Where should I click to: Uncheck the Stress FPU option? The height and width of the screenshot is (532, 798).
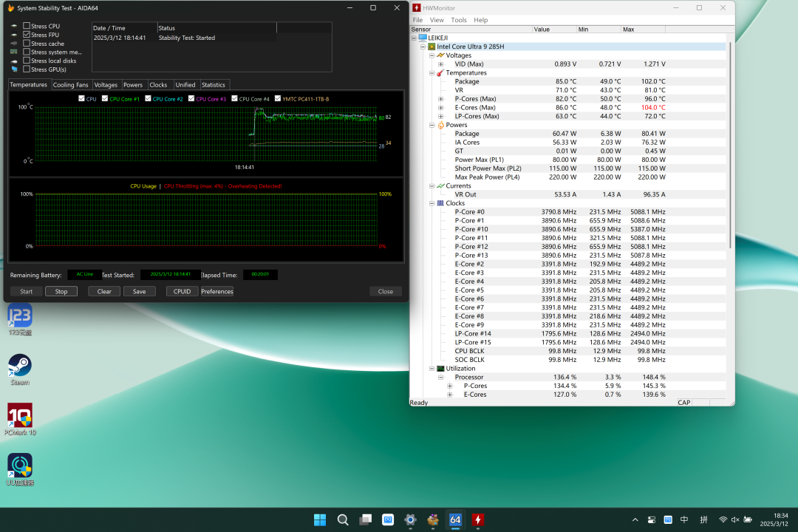[27, 35]
